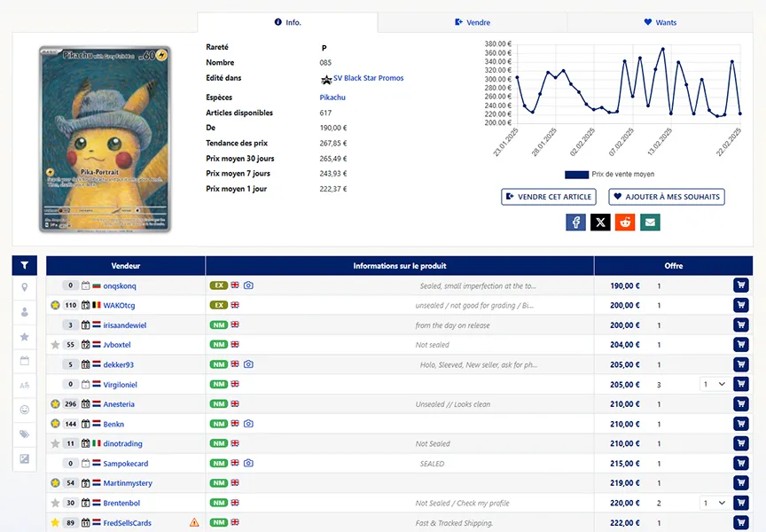Click NM condition badge on Jvboxtel's row
The height and width of the screenshot is (532, 766).
pos(219,344)
